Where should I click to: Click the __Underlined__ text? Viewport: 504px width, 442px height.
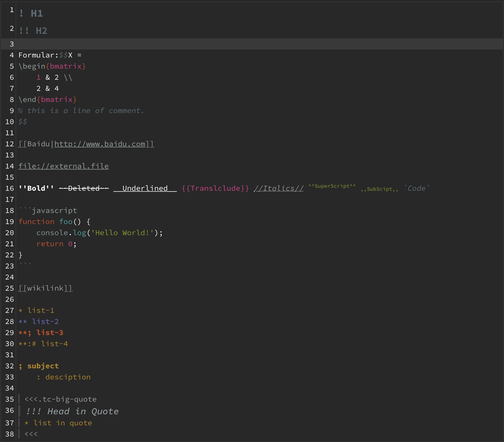pyautogui.click(x=145, y=188)
